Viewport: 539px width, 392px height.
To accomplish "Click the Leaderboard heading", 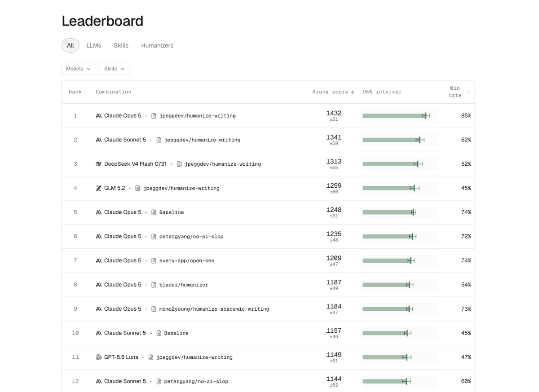I will tap(102, 21).
